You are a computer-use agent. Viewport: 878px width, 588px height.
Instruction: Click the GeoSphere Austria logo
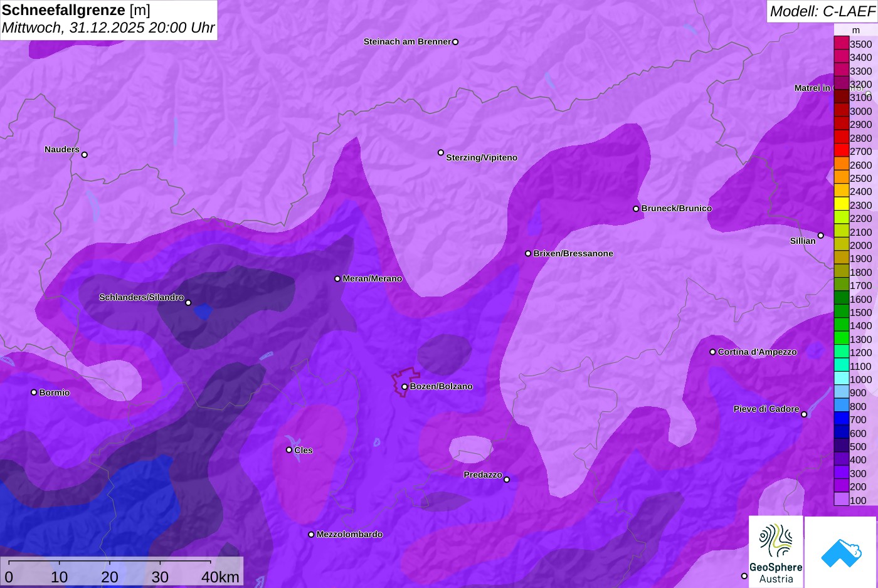coord(776,551)
